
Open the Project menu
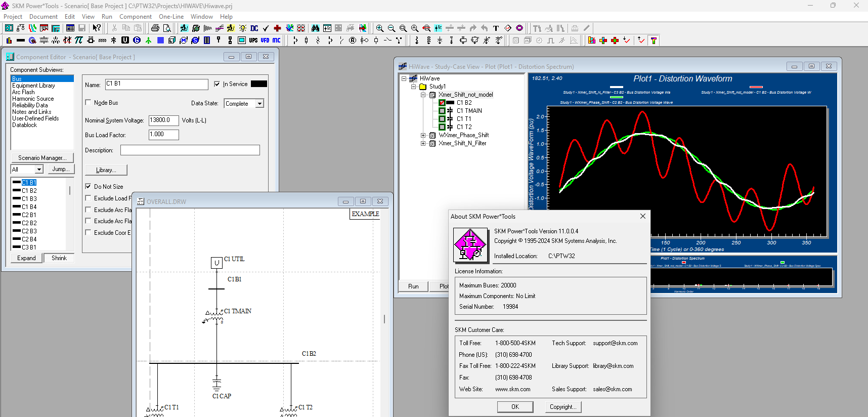(13, 17)
